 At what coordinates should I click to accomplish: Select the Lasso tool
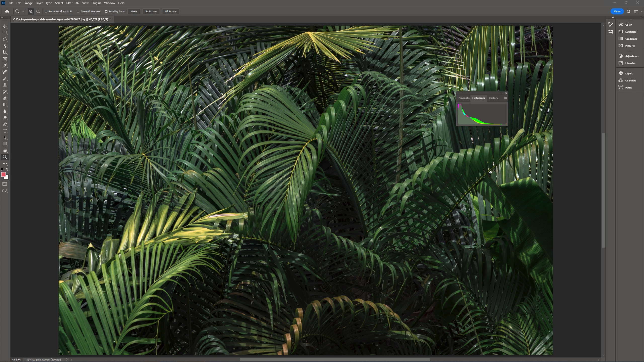coord(5,39)
